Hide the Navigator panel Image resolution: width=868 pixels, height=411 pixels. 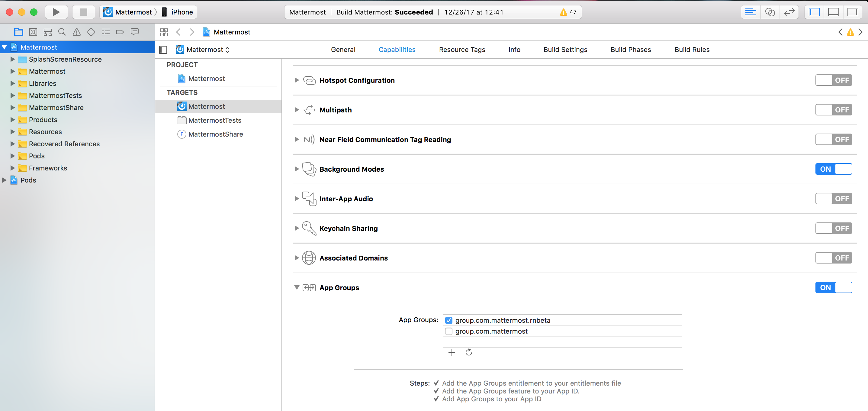click(x=814, y=12)
